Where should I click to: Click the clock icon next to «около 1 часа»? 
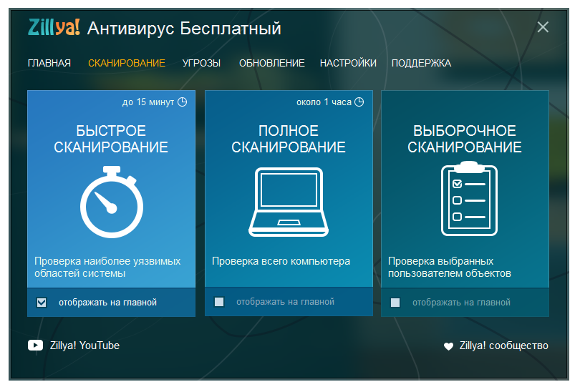359,102
